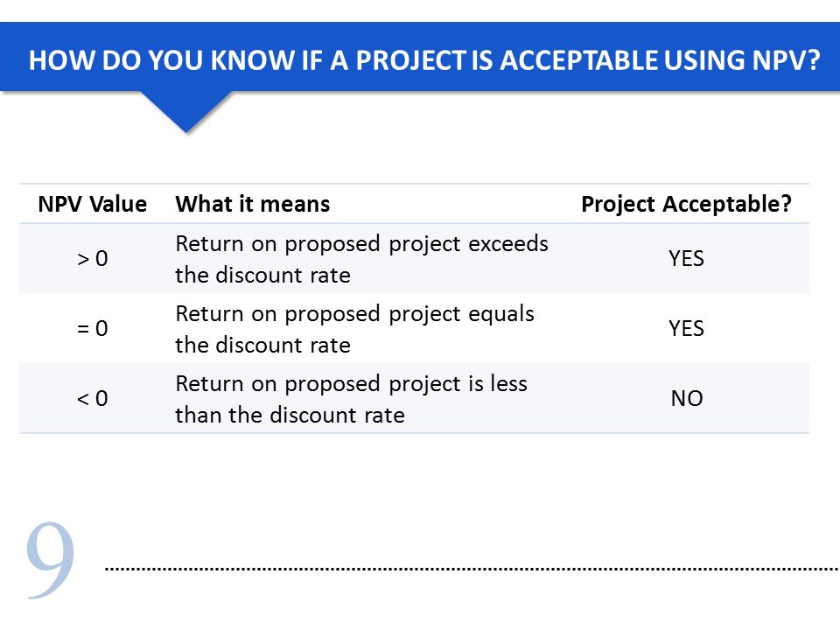Select text 'Return on proposed project is less'
This screenshot has width=840, height=630.
[x=352, y=384]
